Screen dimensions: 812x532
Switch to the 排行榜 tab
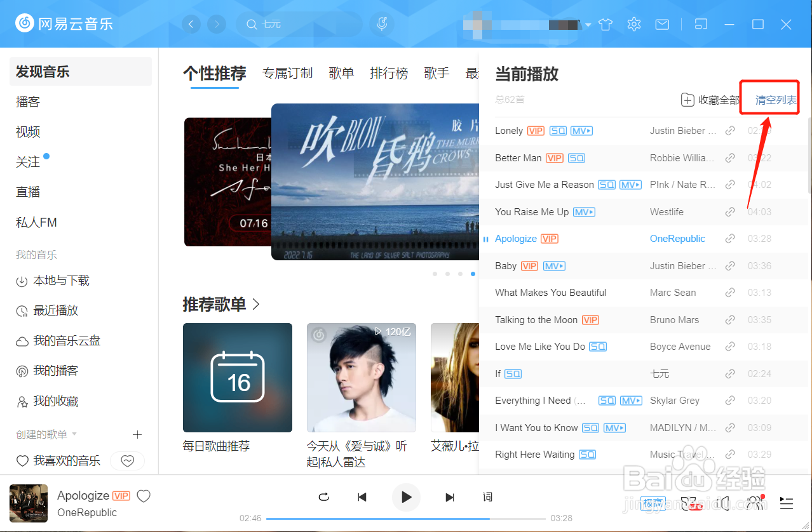point(389,74)
